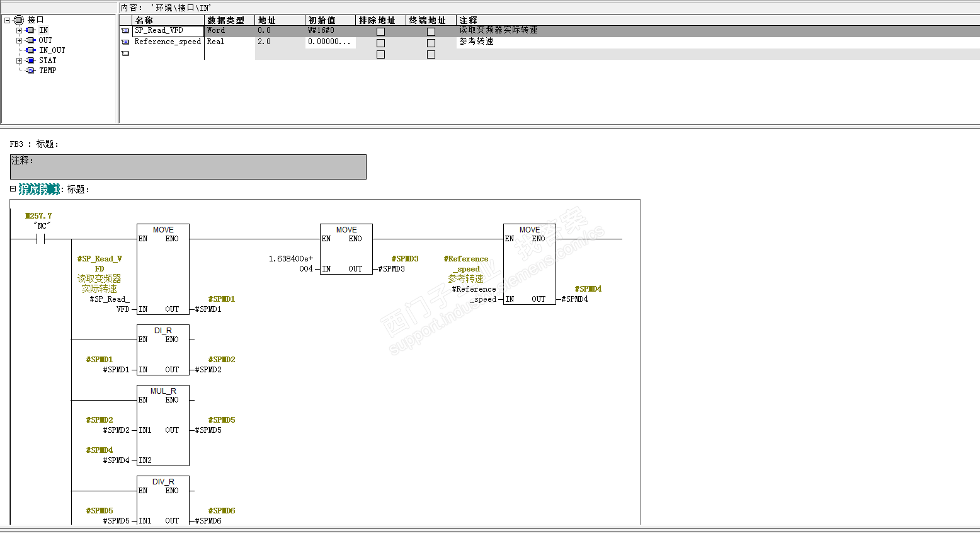Select the MUL_R multiply block

(163, 425)
